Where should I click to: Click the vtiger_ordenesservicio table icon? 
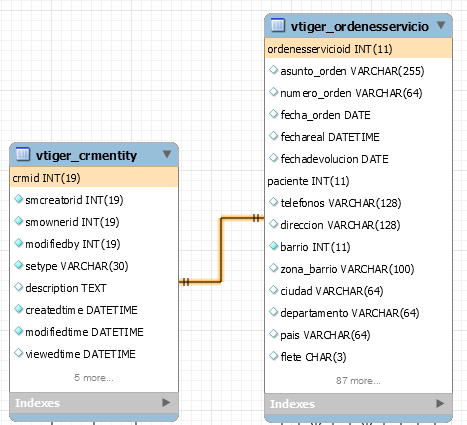[x=278, y=25]
